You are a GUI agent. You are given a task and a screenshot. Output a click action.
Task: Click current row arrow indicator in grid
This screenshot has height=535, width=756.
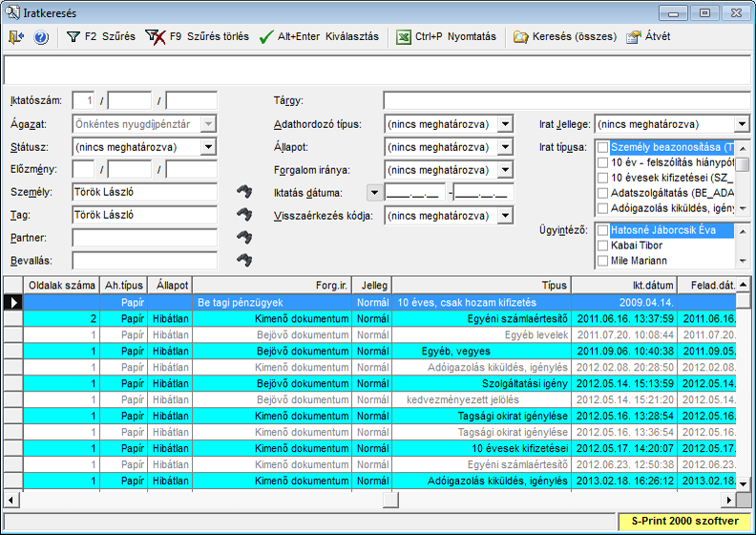tap(13, 303)
